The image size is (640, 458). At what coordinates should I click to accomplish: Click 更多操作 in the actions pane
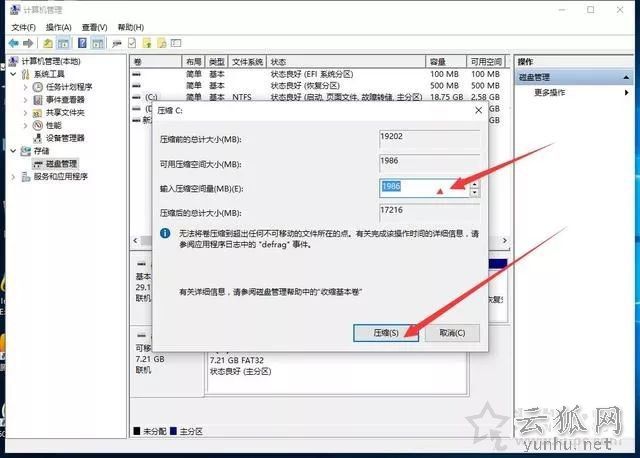pos(549,93)
